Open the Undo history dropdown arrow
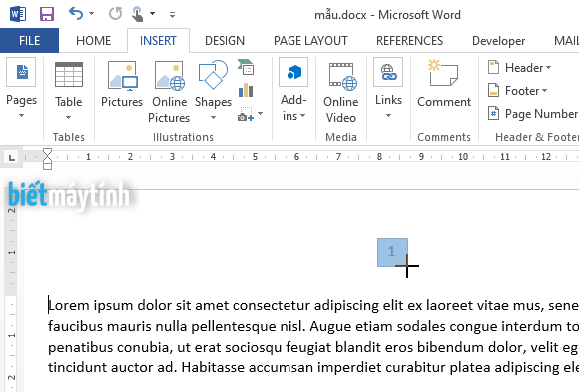The image size is (579, 392). tap(91, 14)
